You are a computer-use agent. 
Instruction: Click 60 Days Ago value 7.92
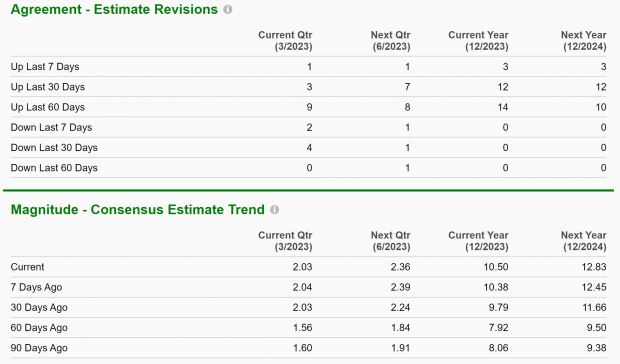pos(499,328)
